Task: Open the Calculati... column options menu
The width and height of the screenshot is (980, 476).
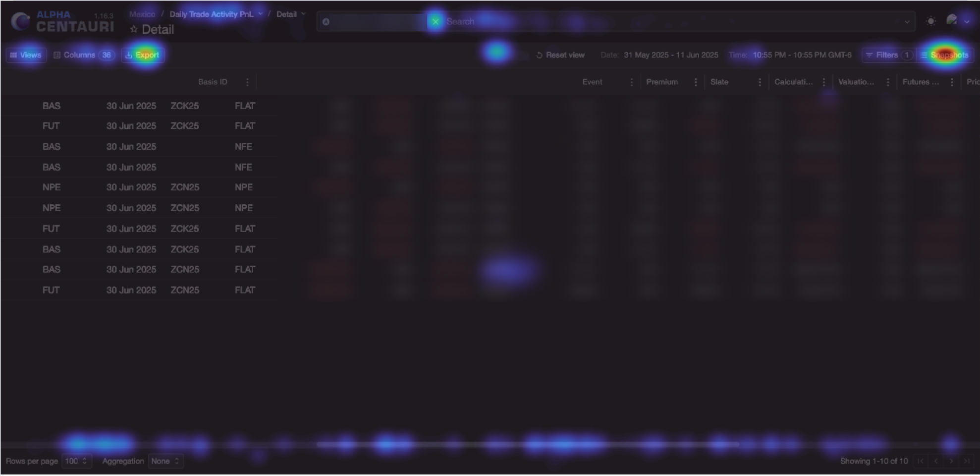Action: click(x=824, y=82)
